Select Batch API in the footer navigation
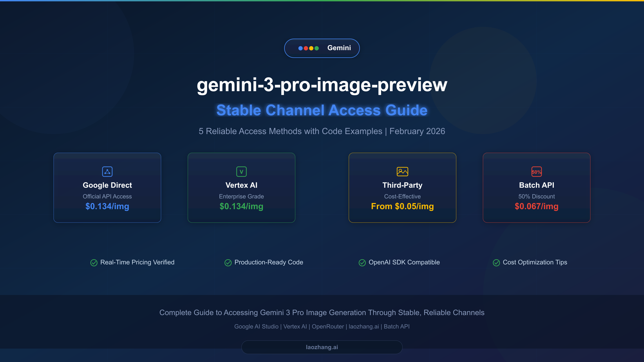The image size is (644, 362). [x=396, y=327]
